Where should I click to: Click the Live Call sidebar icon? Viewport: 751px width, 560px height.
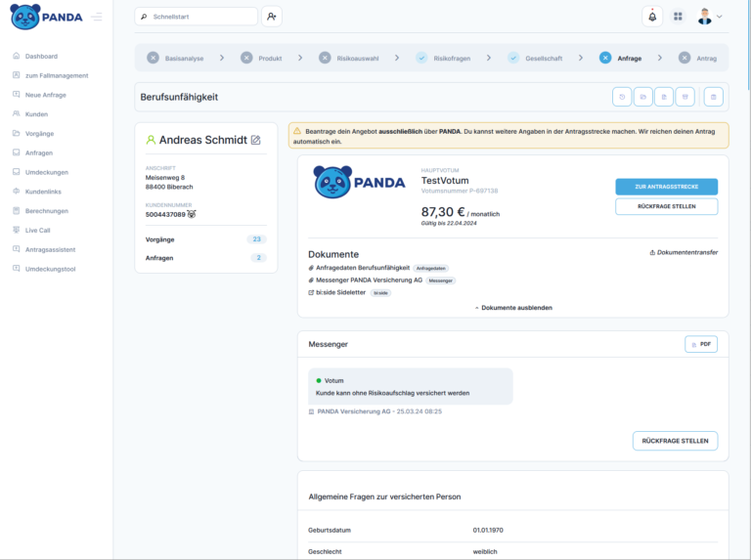click(17, 230)
